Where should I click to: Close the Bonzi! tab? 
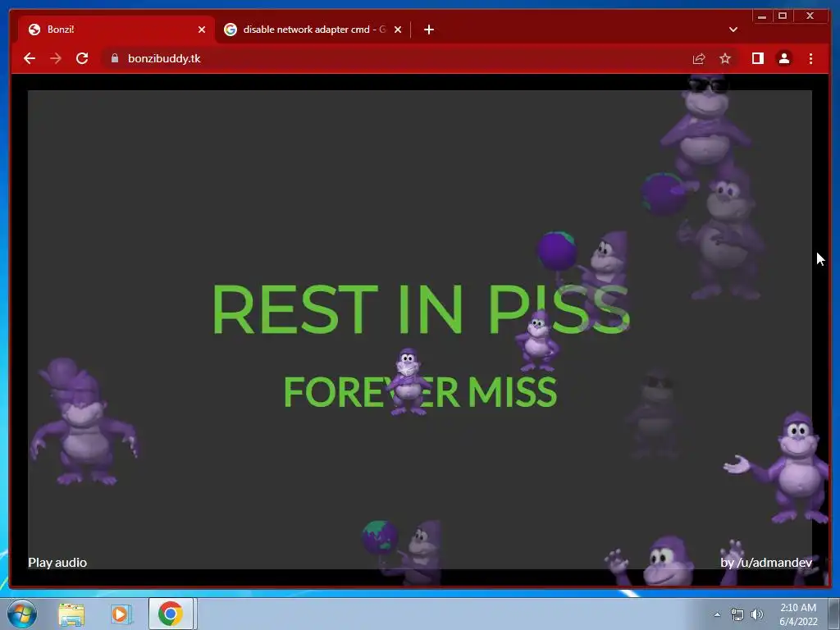pyautogui.click(x=202, y=30)
